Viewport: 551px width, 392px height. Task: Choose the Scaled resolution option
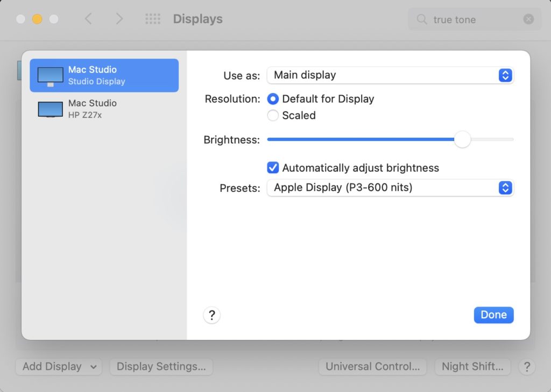tap(273, 115)
